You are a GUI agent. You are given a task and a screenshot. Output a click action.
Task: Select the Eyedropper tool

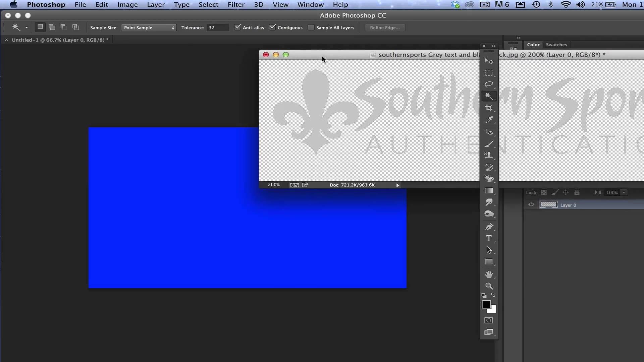(x=489, y=120)
